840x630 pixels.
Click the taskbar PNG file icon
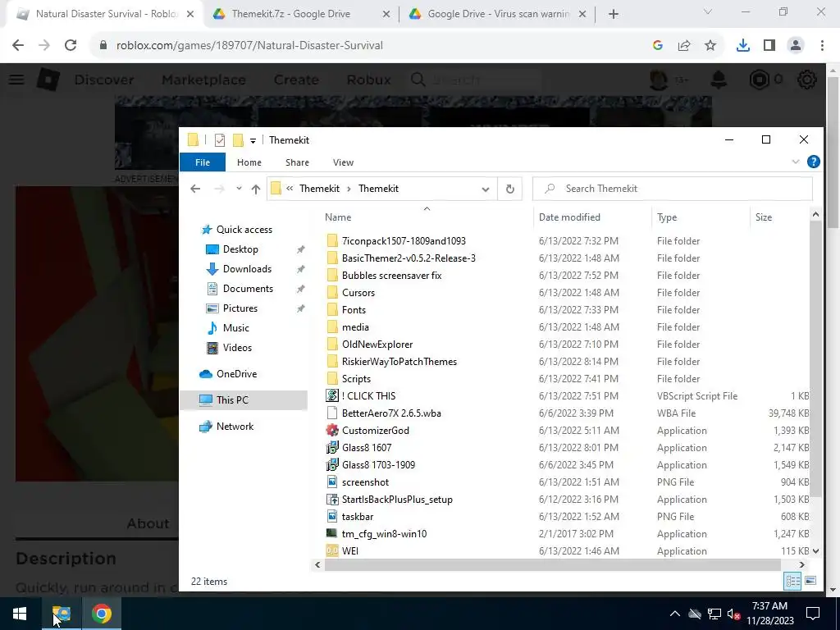coord(332,517)
